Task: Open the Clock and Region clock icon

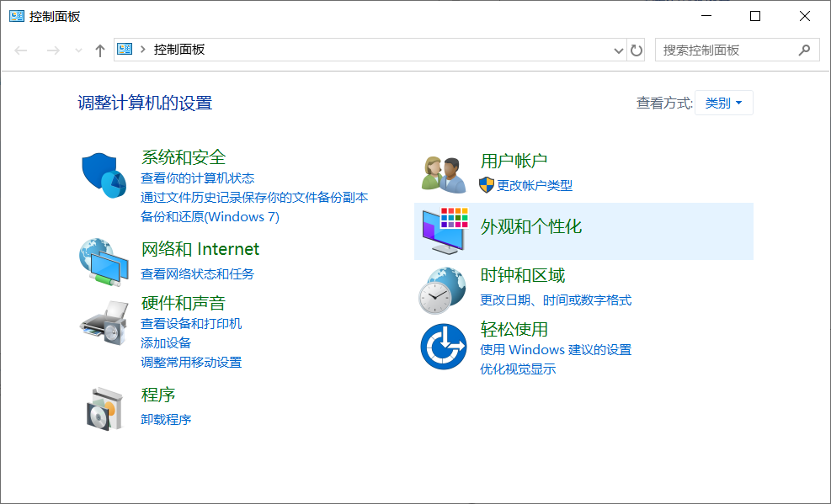Action: [443, 290]
